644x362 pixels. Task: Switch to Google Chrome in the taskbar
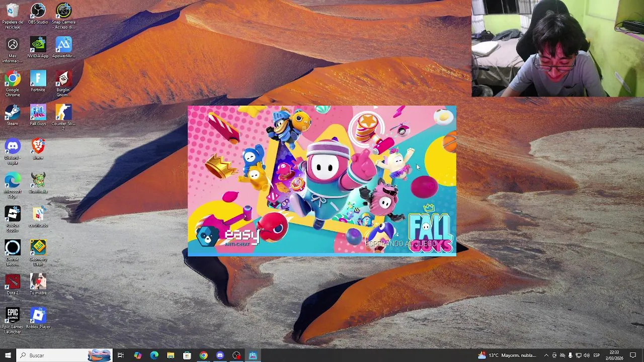tap(203, 355)
